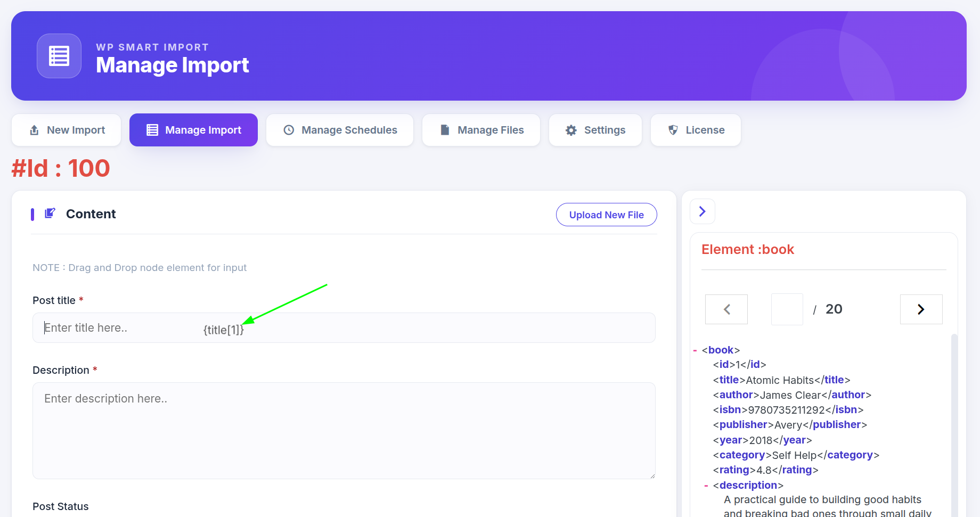Image resolution: width=980 pixels, height=517 pixels.
Task: Collapse the description node in XML tree
Action: click(x=706, y=486)
